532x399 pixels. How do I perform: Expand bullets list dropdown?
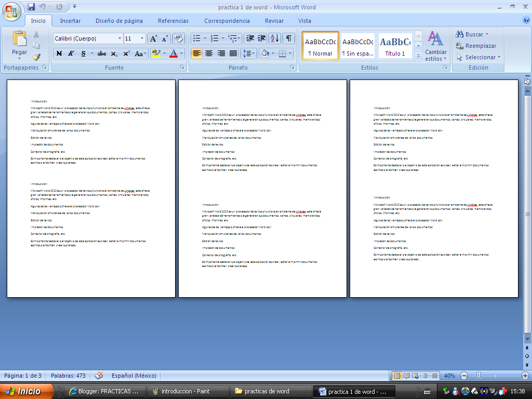click(205, 38)
